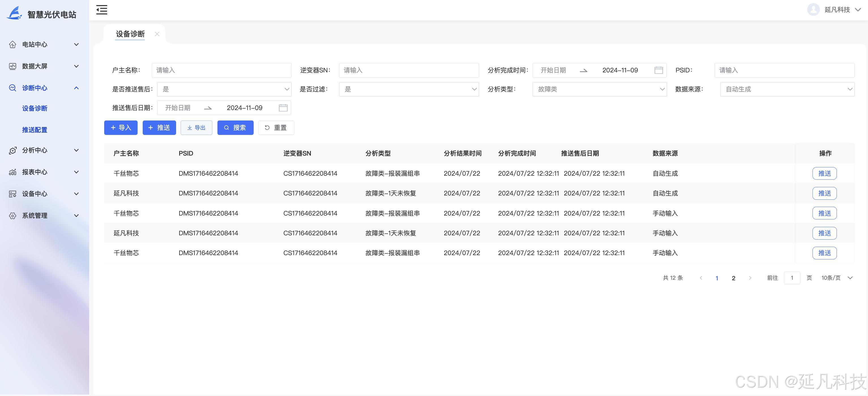Go to previous page arrow
This screenshot has height=396, width=868.
click(701, 278)
